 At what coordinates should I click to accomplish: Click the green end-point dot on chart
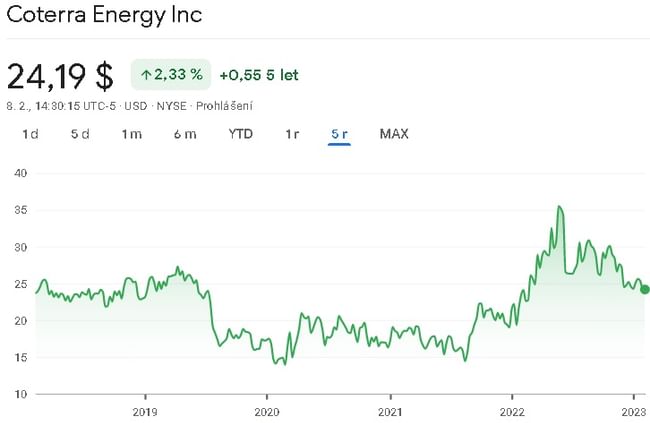point(644,290)
